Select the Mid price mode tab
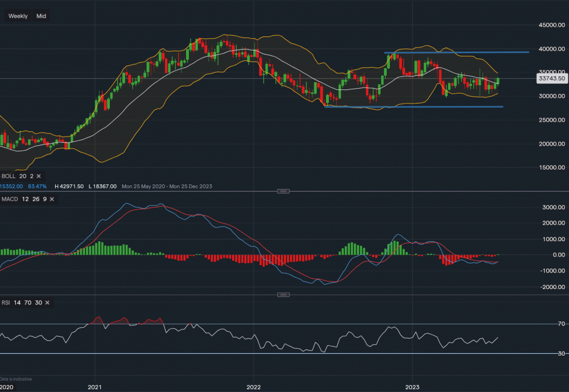This screenshot has height=392, width=569. pos(40,15)
